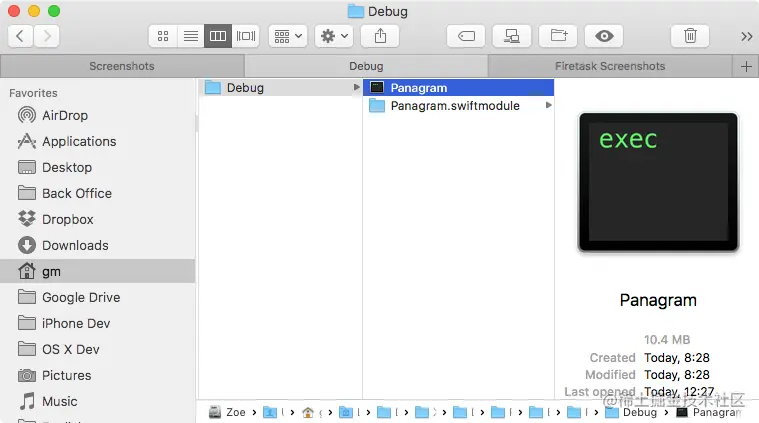Select the Debug folder in first column
Screen dimensions: 759x423
tap(281, 88)
